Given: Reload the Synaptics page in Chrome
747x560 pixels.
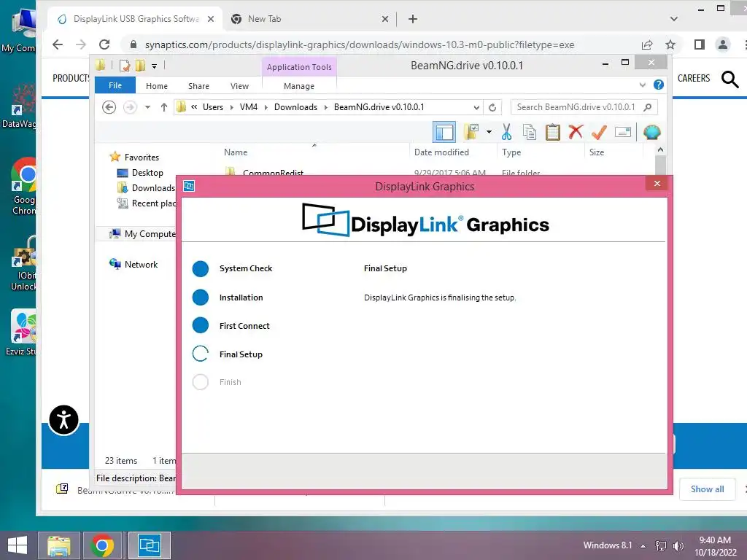Looking at the screenshot, I should pos(104,44).
